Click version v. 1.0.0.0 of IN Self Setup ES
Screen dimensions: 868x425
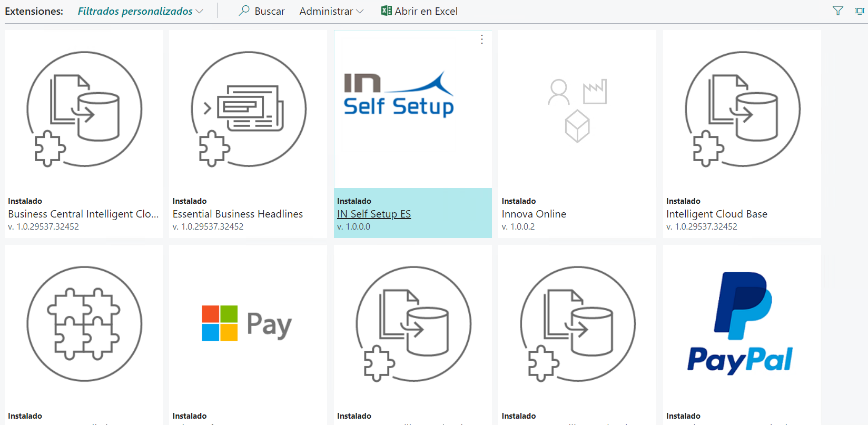tap(353, 226)
